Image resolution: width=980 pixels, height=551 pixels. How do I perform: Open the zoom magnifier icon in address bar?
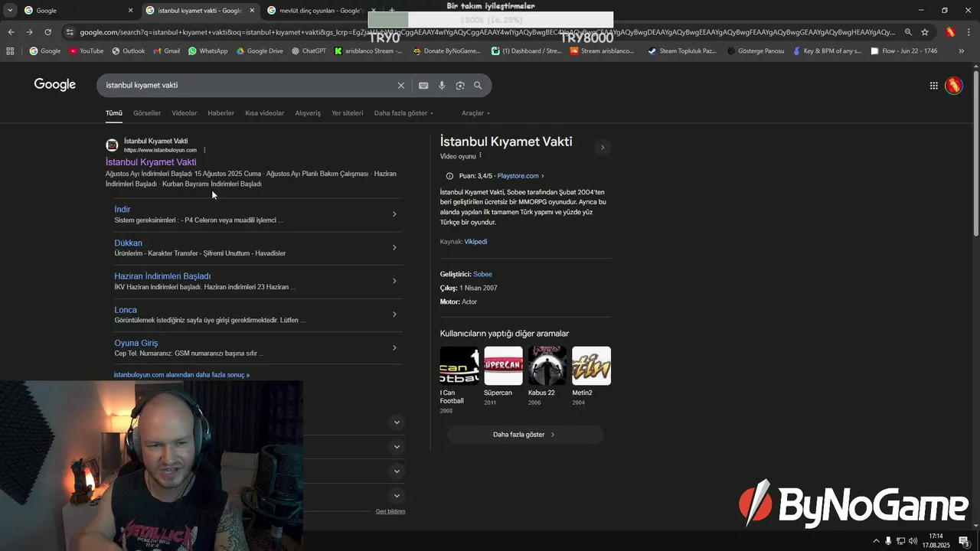click(x=908, y=32)
